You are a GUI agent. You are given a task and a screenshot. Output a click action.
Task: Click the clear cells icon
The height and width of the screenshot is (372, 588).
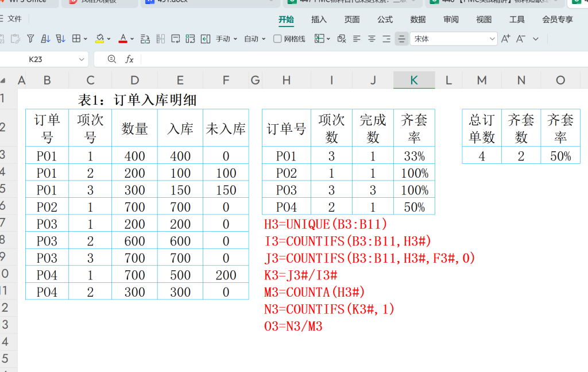tap(342, 39)
